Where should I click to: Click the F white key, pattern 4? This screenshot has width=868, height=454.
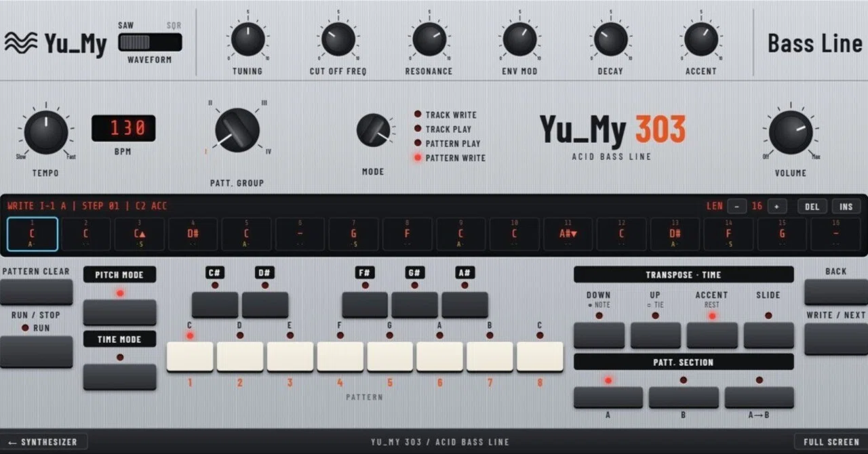click(340, 356)
